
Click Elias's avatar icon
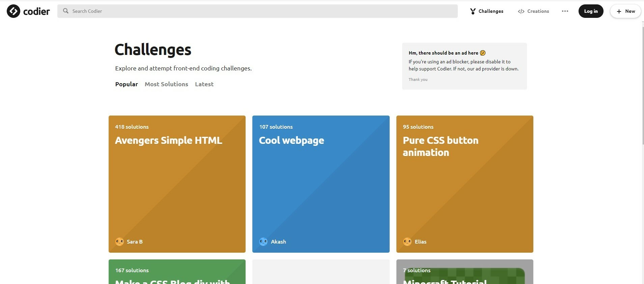point(407,242)
